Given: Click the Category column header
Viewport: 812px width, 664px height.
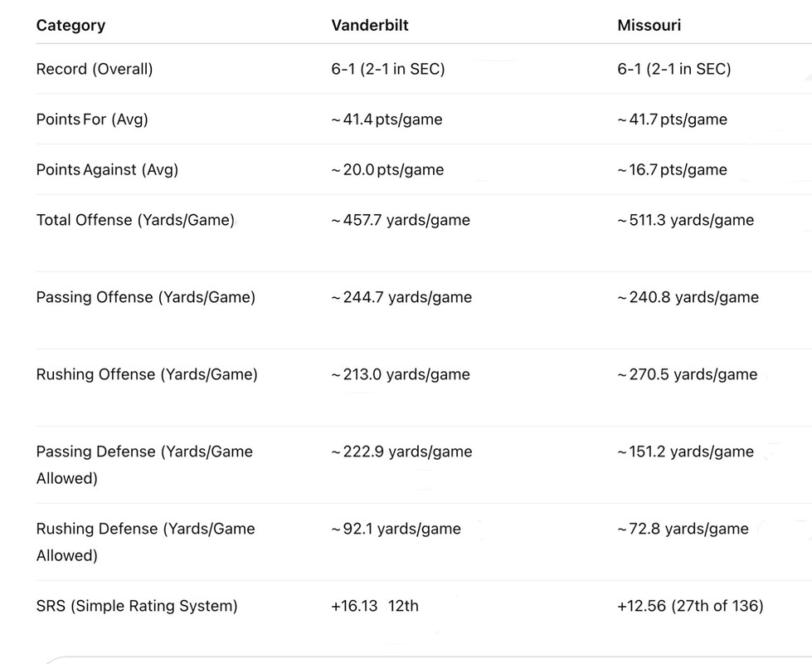Looking at the screenshot, I should [x=71, y=25].
